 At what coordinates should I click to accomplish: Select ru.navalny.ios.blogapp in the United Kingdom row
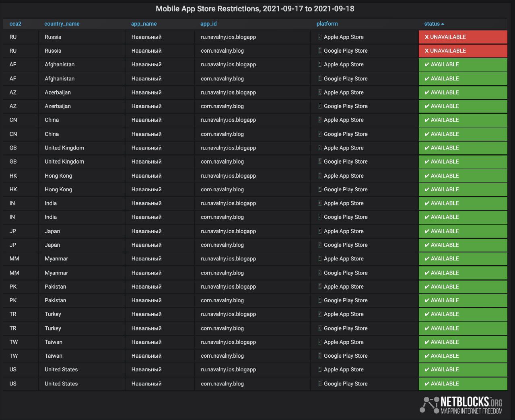(x=228, y=148)
